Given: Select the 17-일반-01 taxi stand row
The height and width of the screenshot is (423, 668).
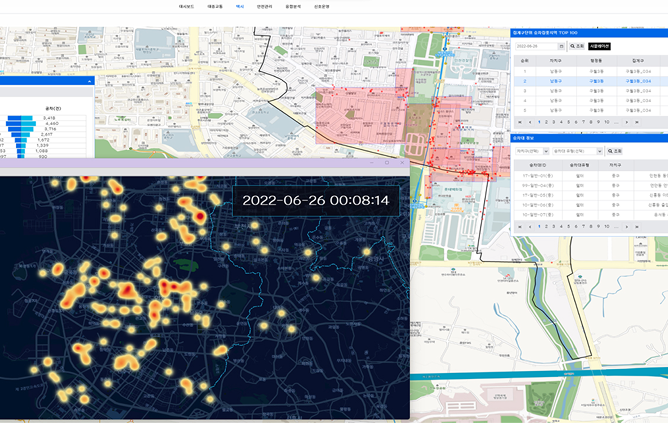Looking at the screenshot, I should point(590,176).
